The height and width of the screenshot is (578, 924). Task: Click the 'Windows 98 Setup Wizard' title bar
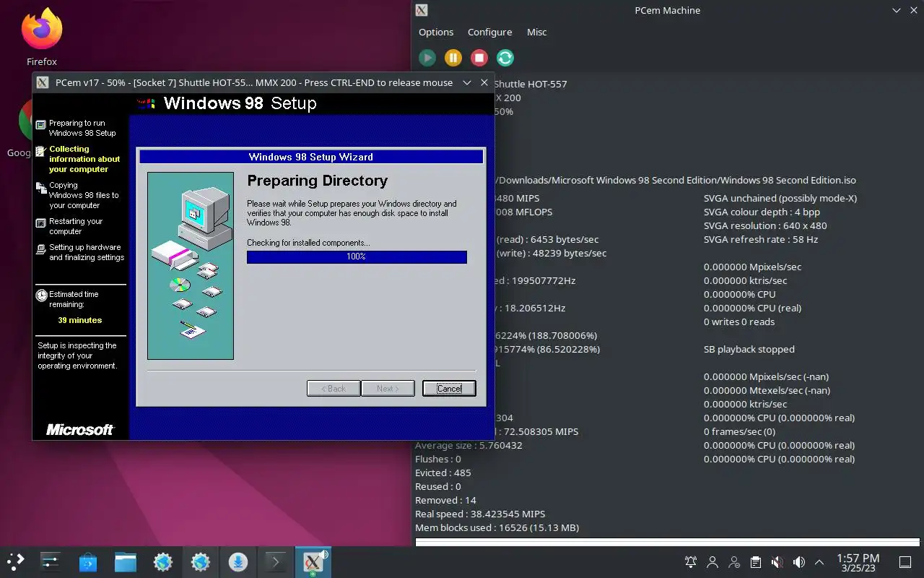tap(310, 157)
